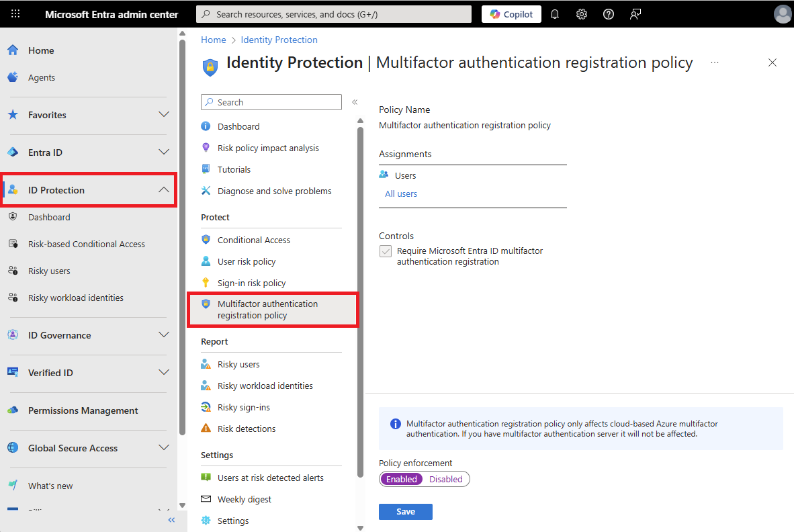
Task: Close the Identity Protection blade
Action: [x=773, y=62]
